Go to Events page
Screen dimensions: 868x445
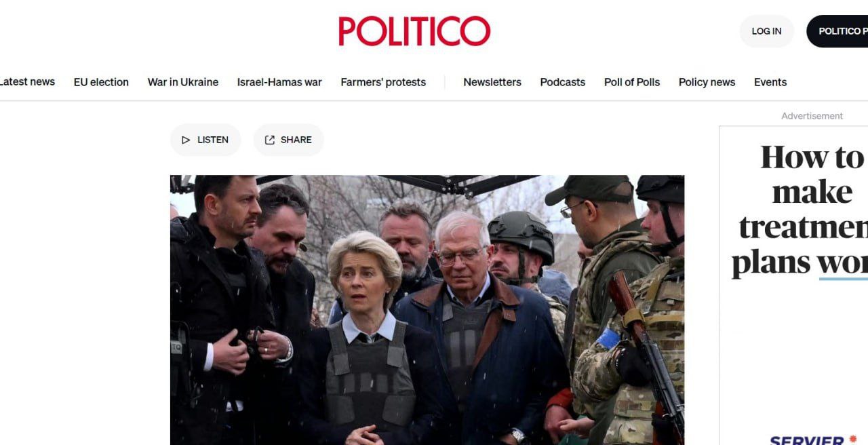click(x=770, y=82)
